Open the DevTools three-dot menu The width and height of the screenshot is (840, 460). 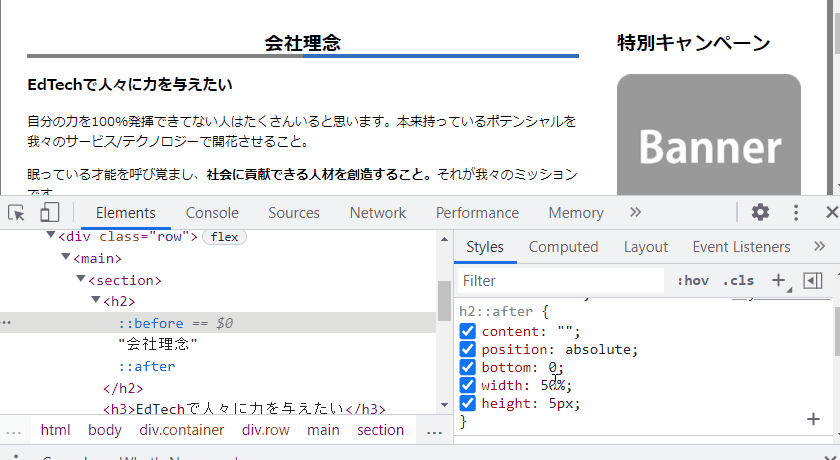tap(796, 213)
